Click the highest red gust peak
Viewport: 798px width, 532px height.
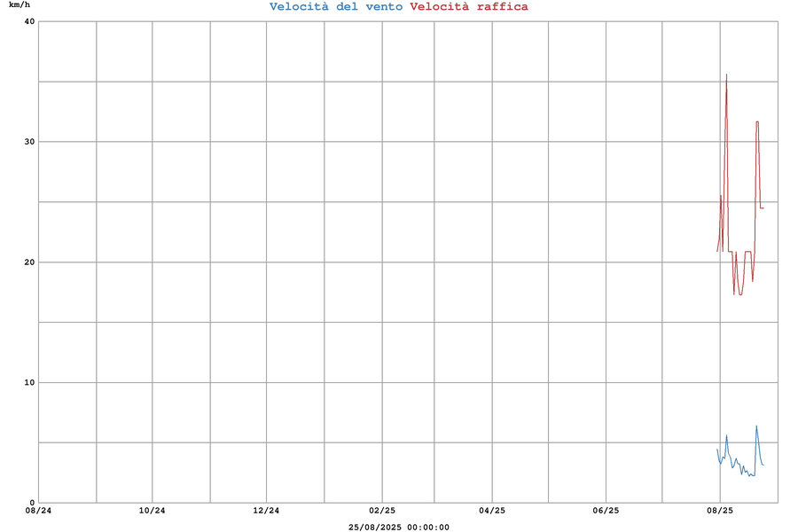pos(726,74)
